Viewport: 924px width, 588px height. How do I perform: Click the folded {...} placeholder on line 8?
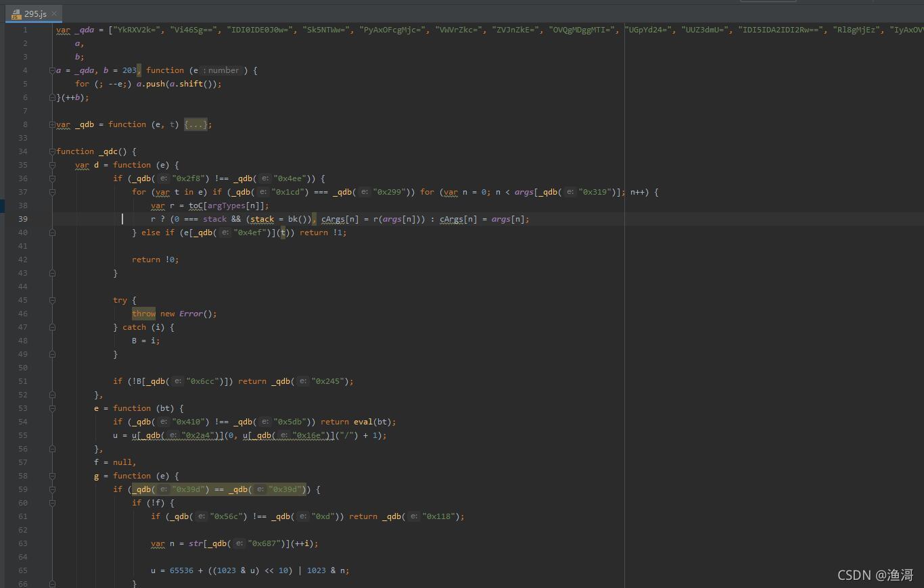[195, 124]
